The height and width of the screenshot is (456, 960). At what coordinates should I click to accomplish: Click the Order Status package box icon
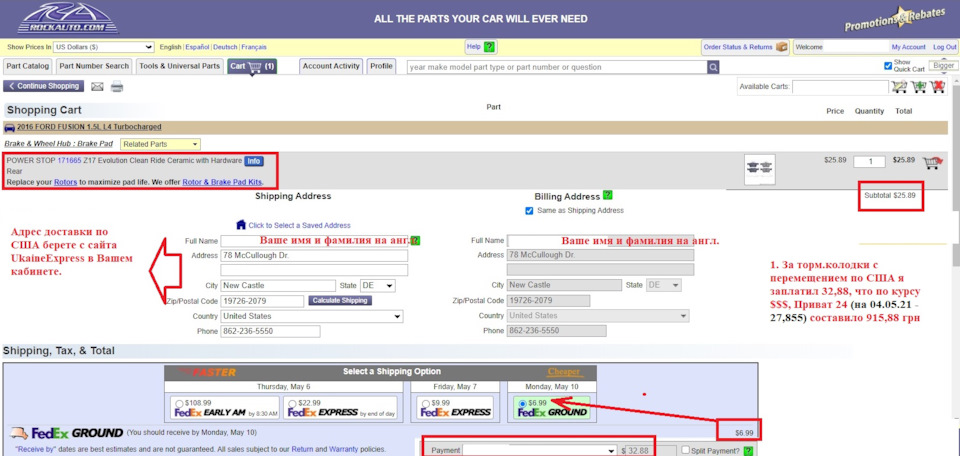click(x=782, y=47)
